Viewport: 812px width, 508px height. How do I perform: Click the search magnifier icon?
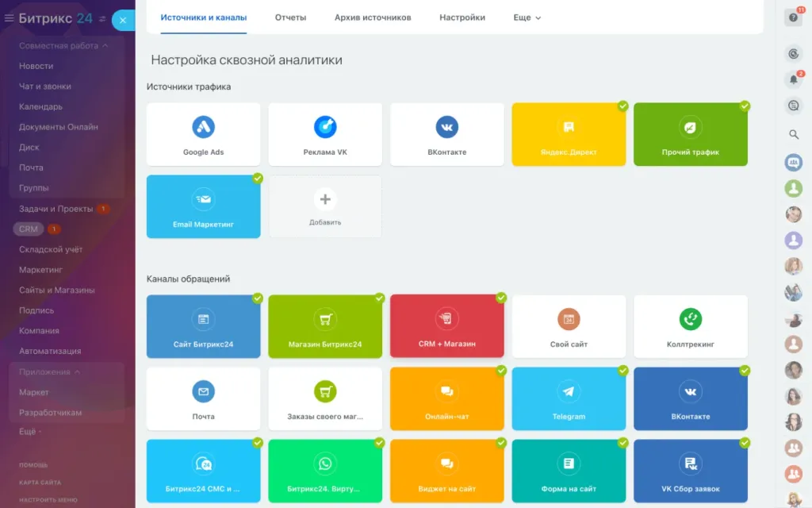coord(793,135)
